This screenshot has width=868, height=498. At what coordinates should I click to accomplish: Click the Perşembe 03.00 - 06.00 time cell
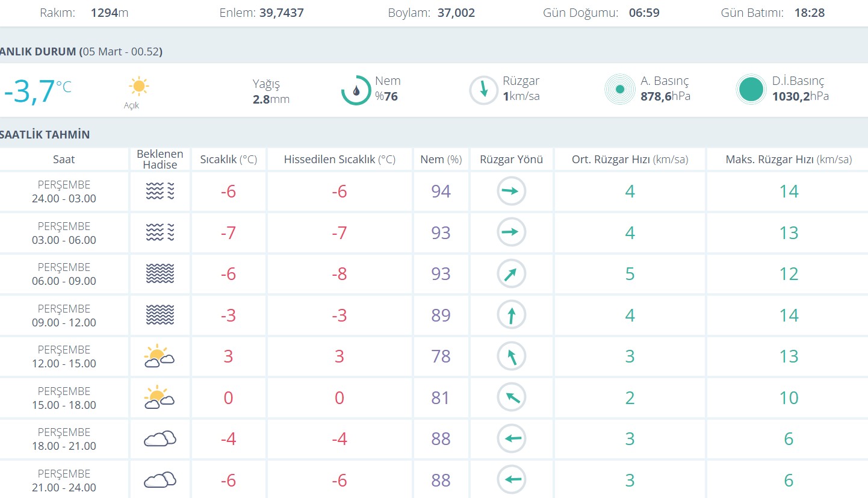tap(64, 233)
